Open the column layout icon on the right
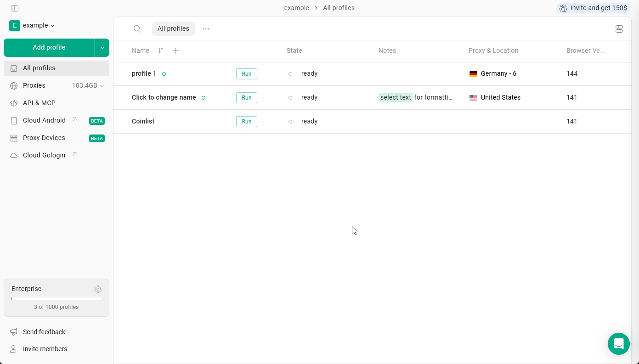 619,28
